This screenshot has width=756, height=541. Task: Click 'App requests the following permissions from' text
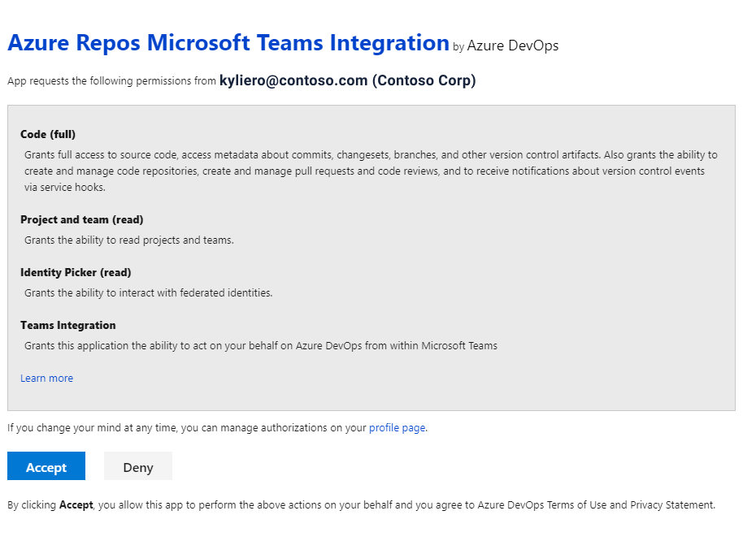(111, 81)
